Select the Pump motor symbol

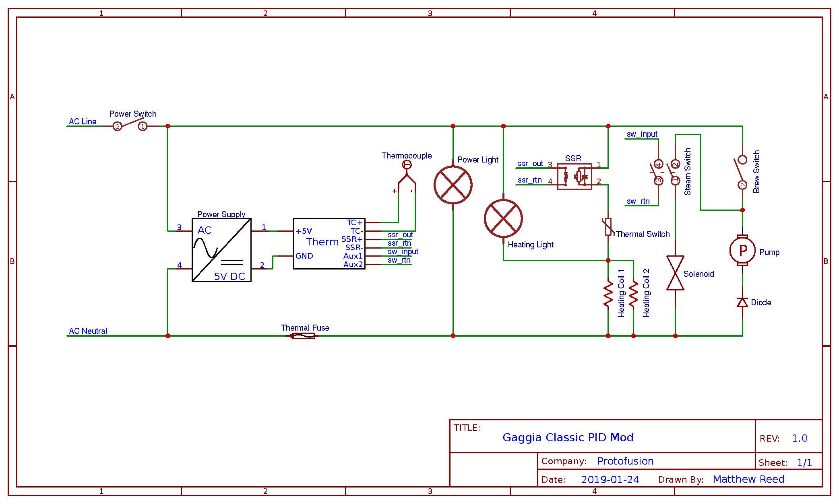[743, 250]
